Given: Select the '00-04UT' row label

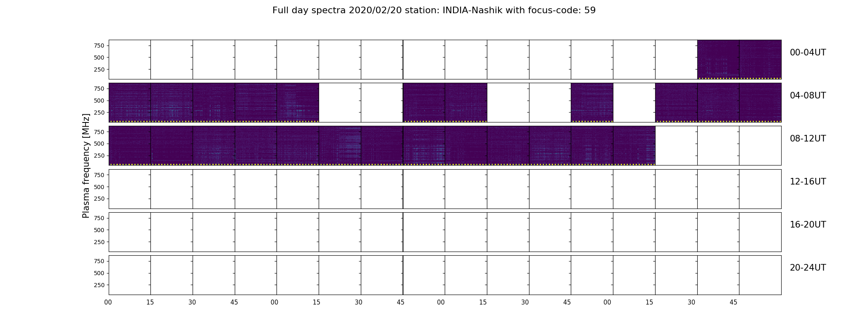Looking at the screenshot, I should coord(808,53).
